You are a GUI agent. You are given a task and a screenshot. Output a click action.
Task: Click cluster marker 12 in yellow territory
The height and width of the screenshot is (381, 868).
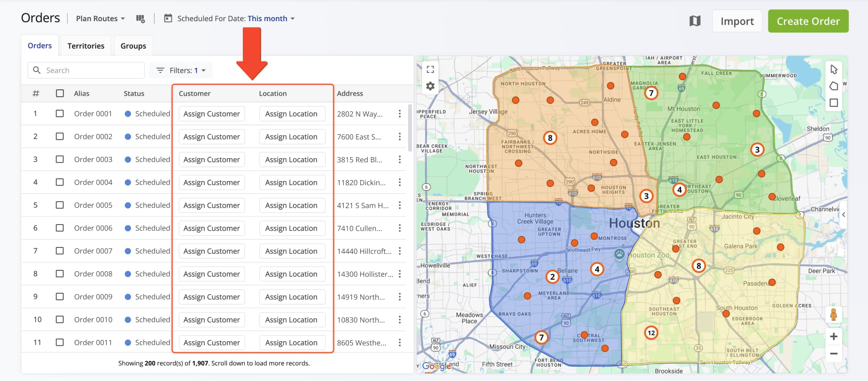(x=651, y=333)
